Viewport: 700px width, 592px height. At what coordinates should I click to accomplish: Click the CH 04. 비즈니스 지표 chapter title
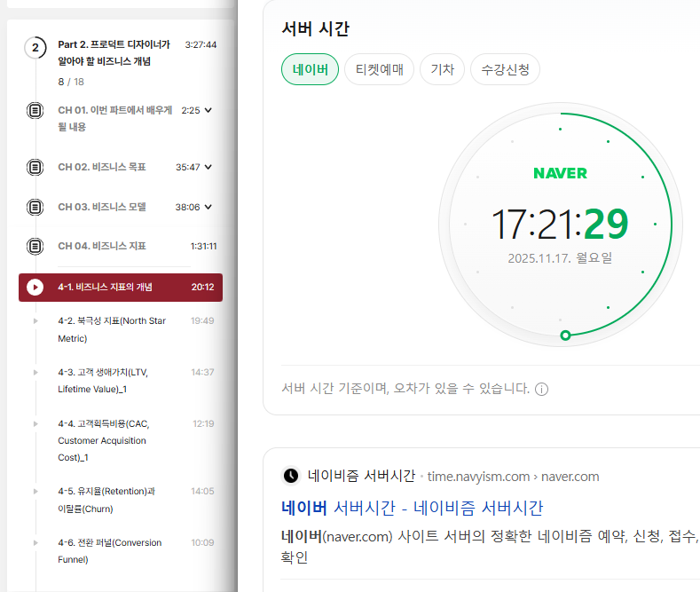pyautogui.click(x=102, y=246)
